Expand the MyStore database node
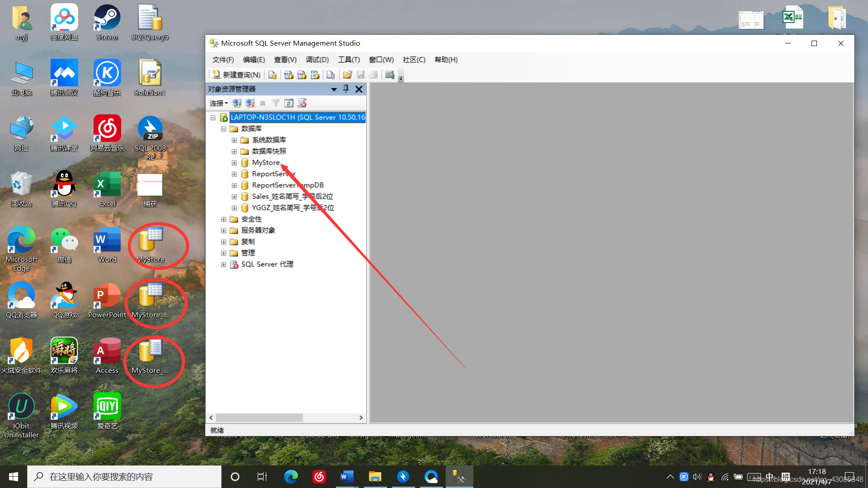The height and width of the screenshot is (488, 868). point(234,162)
